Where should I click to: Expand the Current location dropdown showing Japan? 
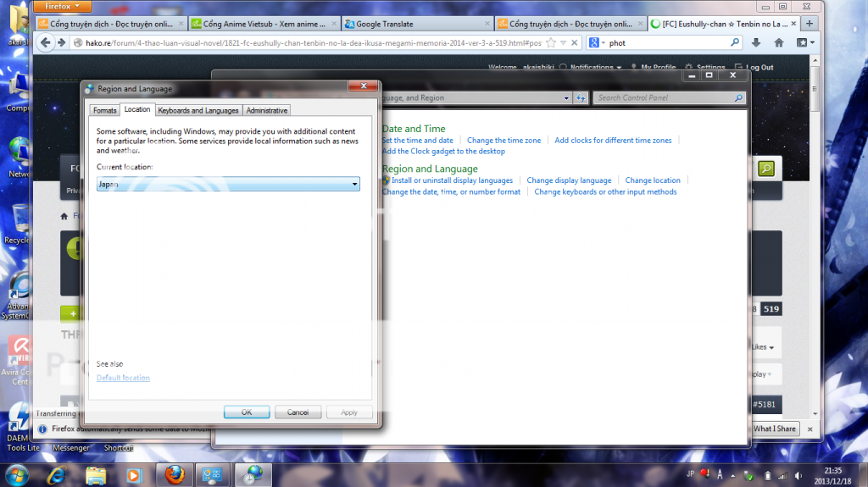point(354,184)
